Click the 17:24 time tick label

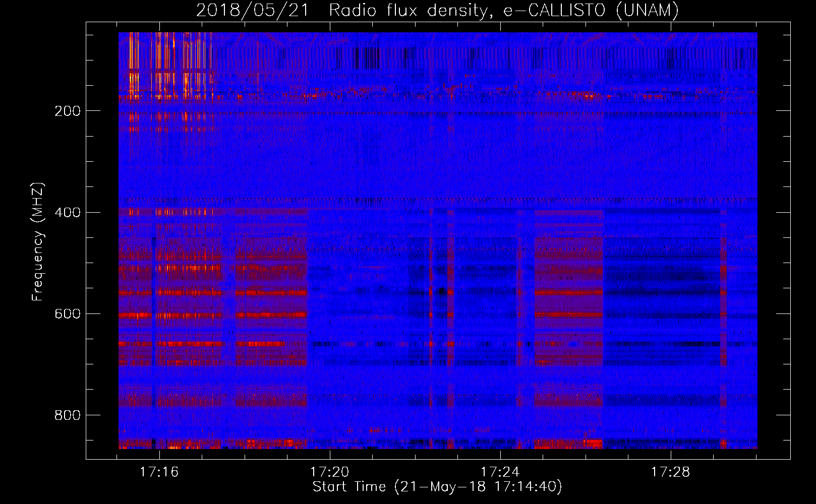pyautogui.click(x=500, y=472)
